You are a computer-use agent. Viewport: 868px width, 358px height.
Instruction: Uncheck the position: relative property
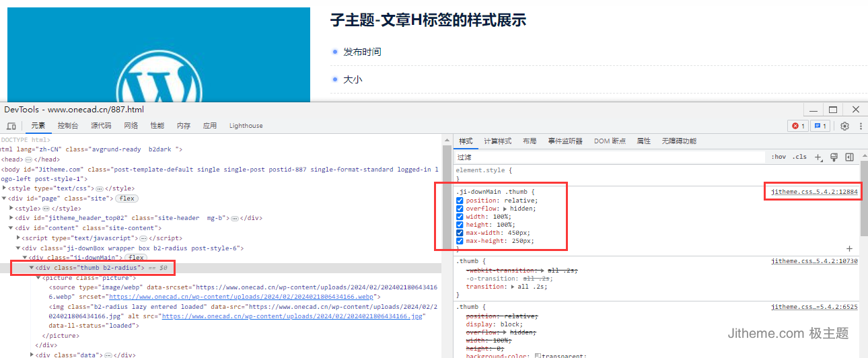pyautogui.click(x=460, y=201)
